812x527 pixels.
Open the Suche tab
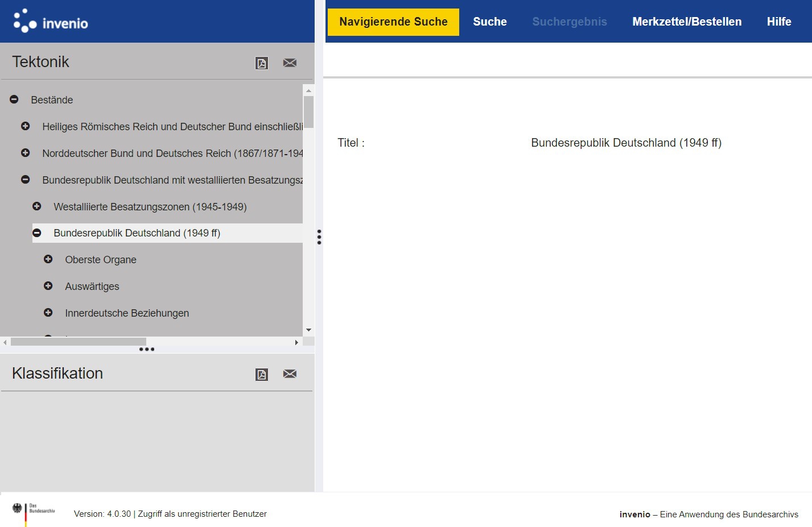point(489,22)
